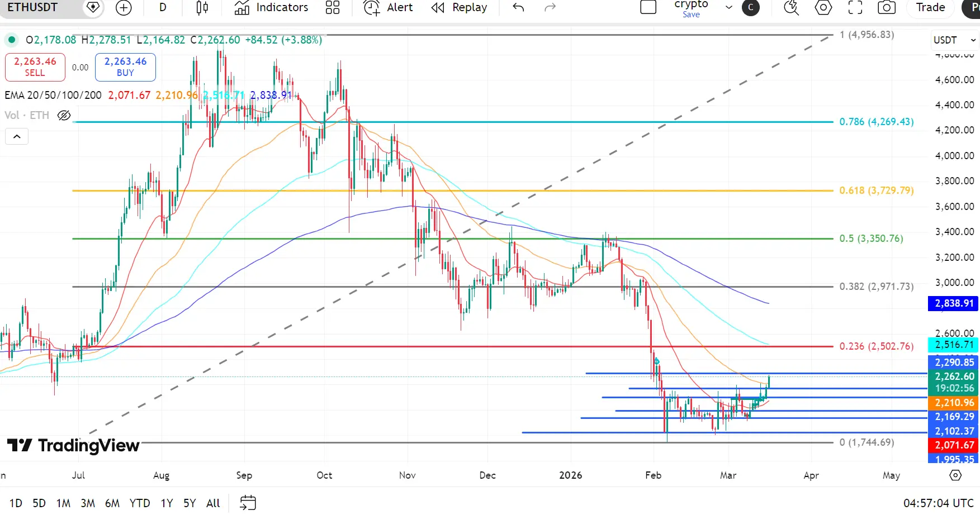Select the YTD time range
Viewport: 980px width, 515px height.
[140, 503]
